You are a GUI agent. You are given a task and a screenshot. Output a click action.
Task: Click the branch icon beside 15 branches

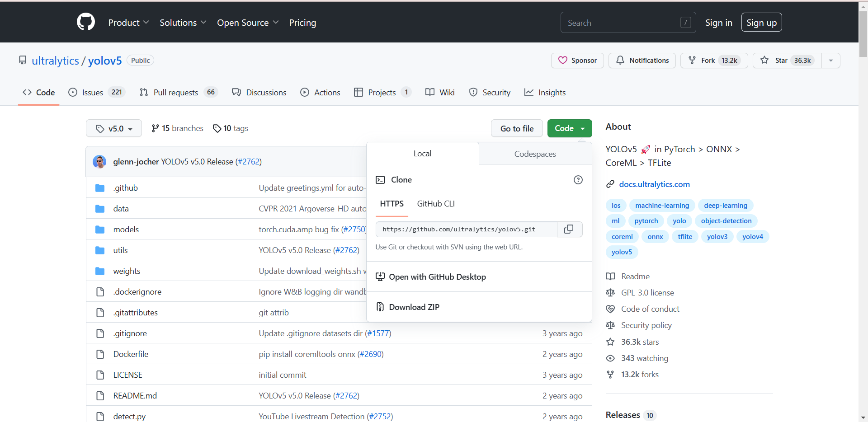click(x=155, y=128)
